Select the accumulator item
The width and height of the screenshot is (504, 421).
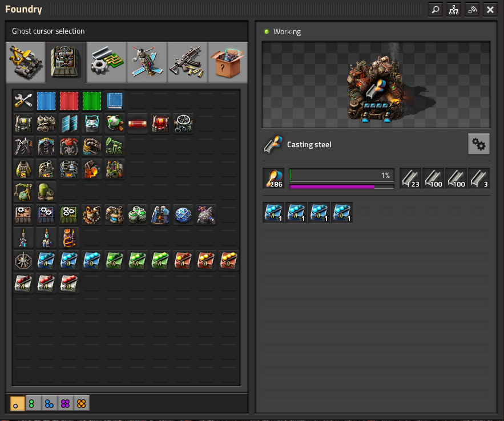(x=92, y=124)
